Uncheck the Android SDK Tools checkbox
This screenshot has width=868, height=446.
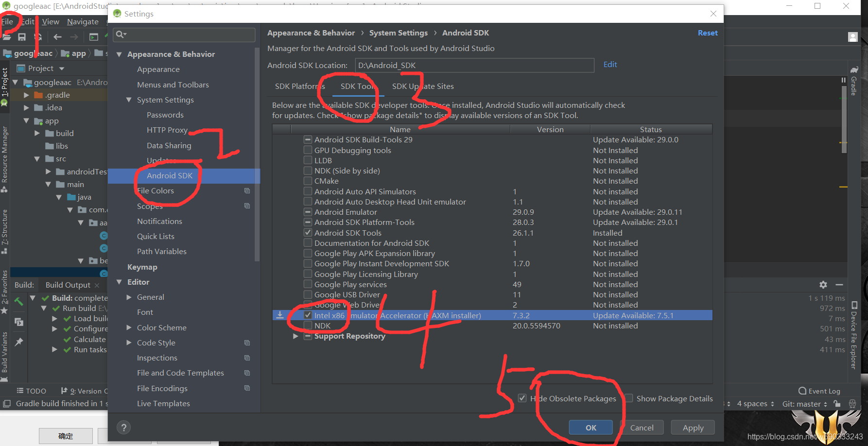click(308, 233)
